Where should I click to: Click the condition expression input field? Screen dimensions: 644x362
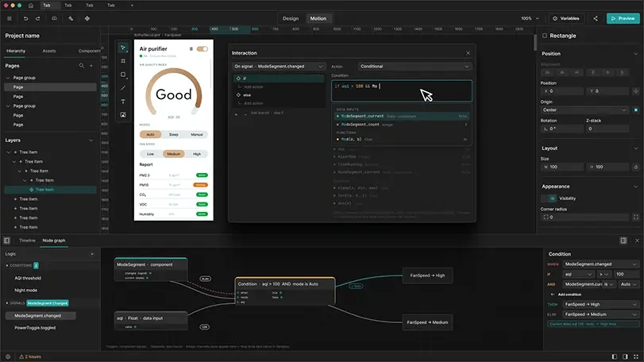click(402, 90)
